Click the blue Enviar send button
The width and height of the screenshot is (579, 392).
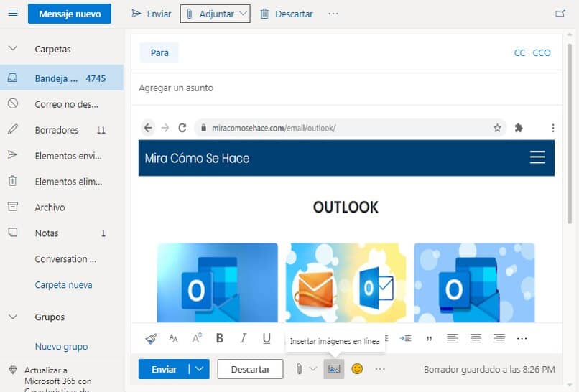[164, 369]
